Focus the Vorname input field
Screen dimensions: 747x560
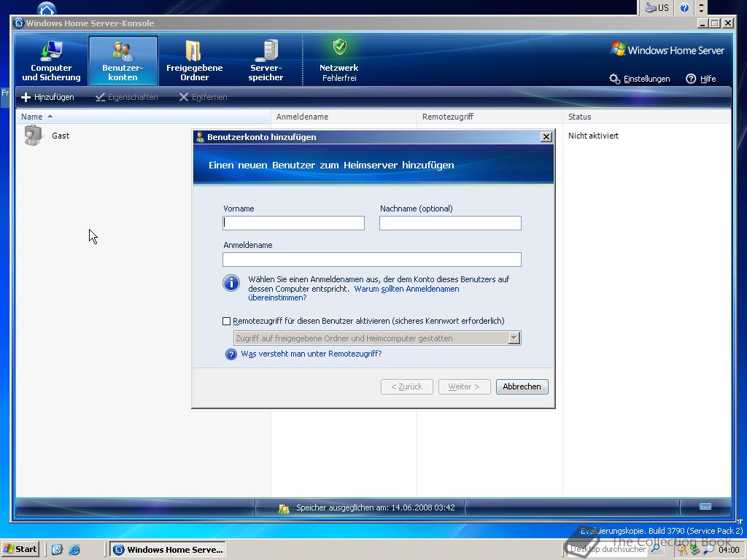[293, 223]
